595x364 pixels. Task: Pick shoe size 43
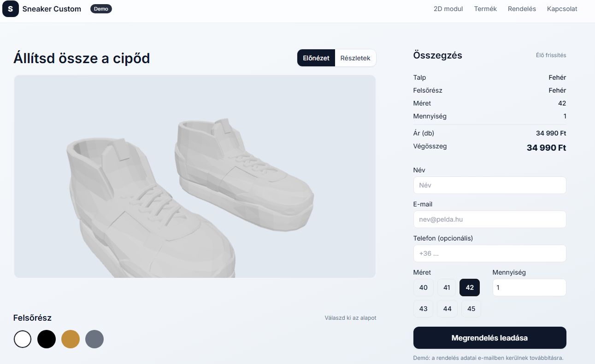pos(423,309)
